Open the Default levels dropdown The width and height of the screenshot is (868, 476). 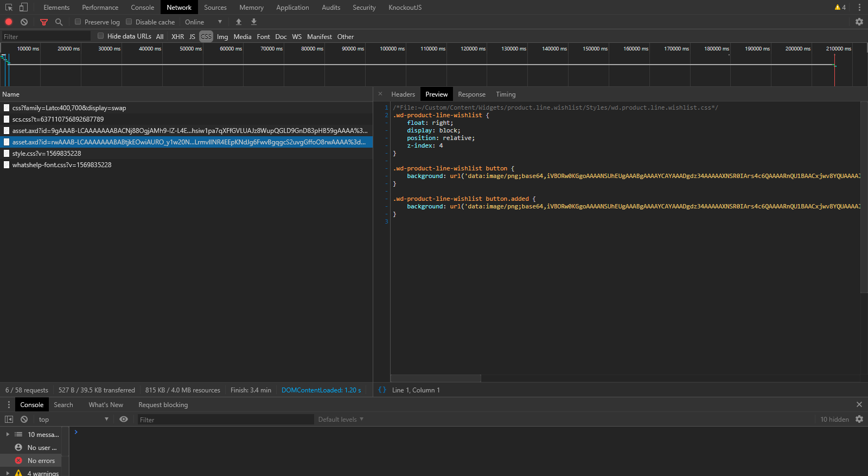coord(341,420)
